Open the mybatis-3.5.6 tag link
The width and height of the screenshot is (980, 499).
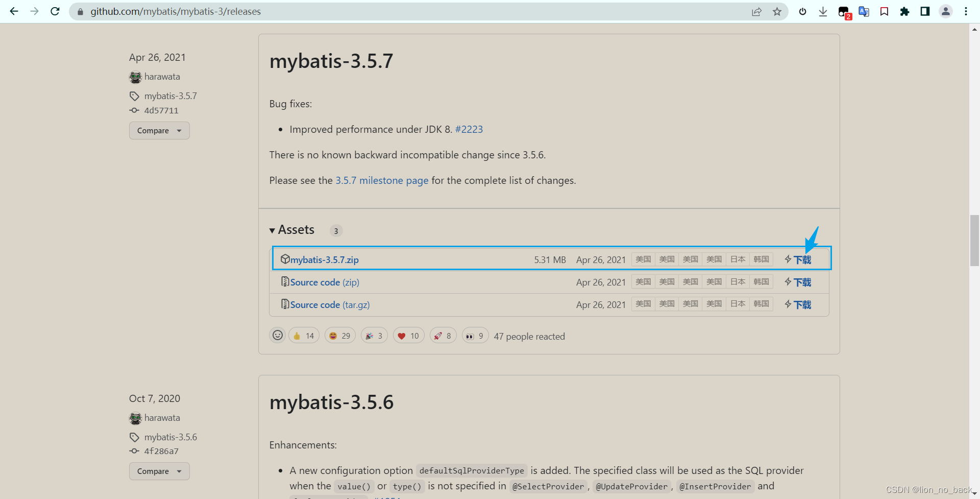click(170, 437)
